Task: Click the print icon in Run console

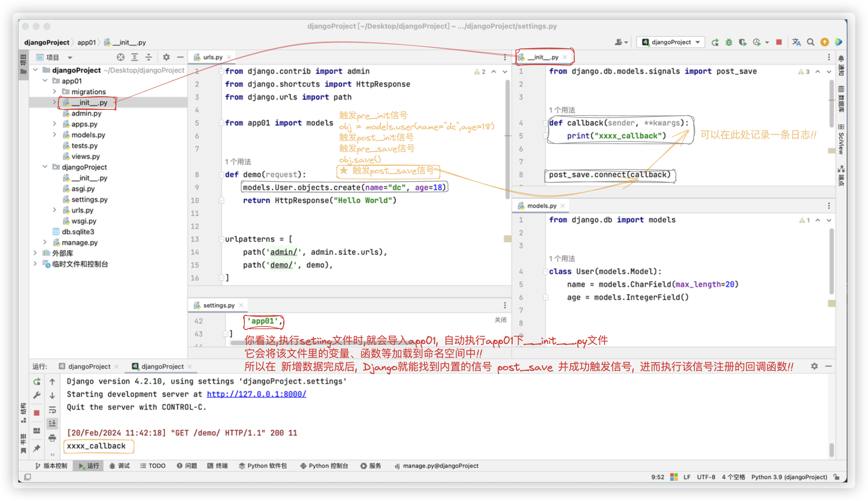Action: pyautogui.click(x=52, y=438)
